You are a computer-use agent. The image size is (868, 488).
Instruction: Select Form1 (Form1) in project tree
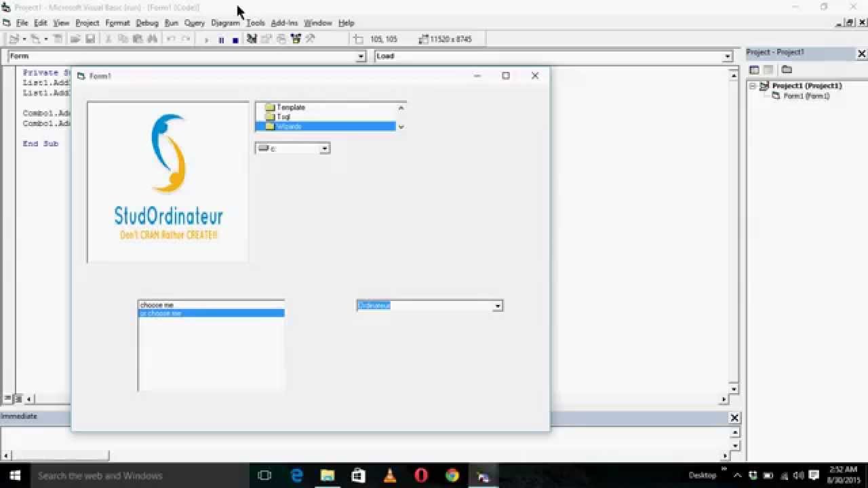click(x=806, y=96)
